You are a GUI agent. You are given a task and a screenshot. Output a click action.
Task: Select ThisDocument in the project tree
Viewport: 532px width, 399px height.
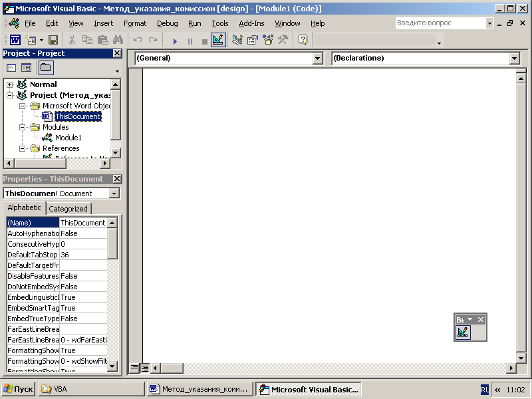pyautogui.click(x=78, y=116)
